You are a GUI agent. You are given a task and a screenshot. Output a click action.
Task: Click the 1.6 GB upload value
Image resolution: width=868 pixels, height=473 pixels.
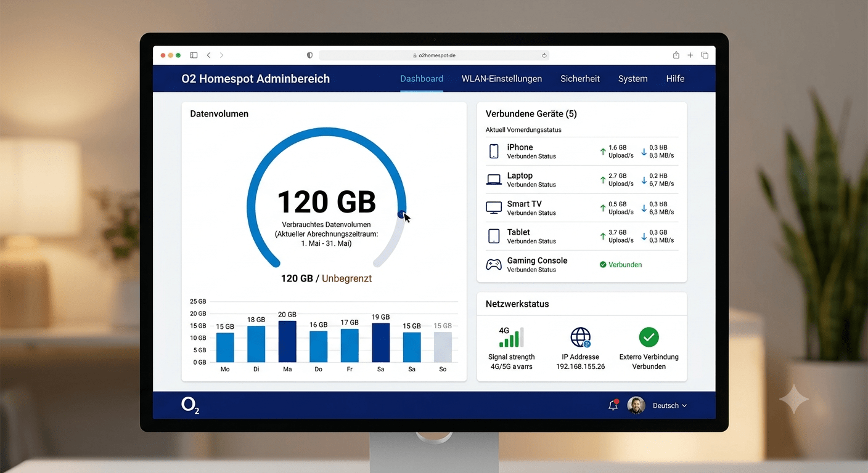pos(618,148)
